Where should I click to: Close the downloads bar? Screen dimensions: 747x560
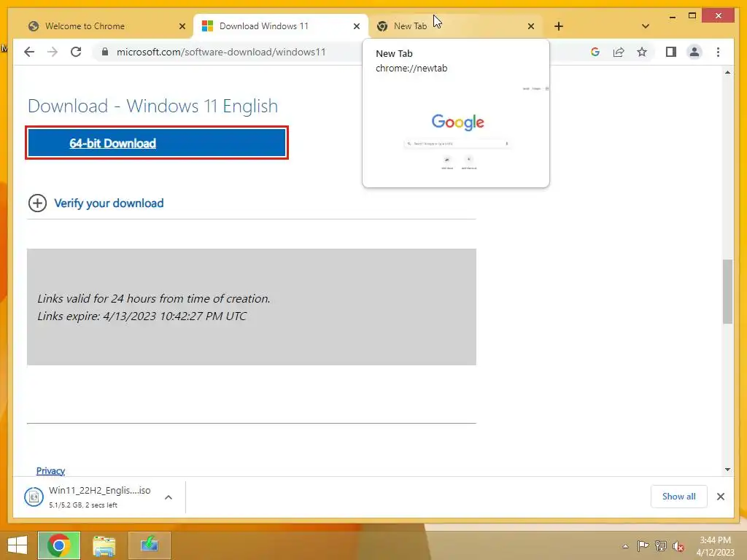tap(720, 497)
